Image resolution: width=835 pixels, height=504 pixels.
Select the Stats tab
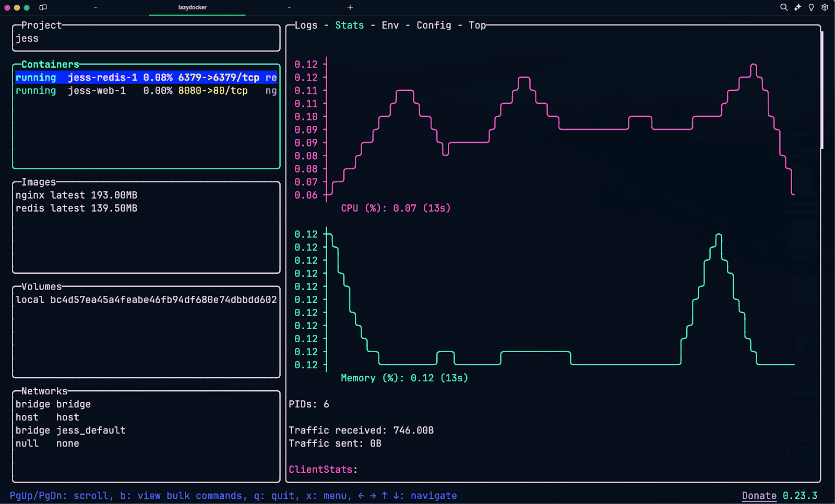(349, 25)
